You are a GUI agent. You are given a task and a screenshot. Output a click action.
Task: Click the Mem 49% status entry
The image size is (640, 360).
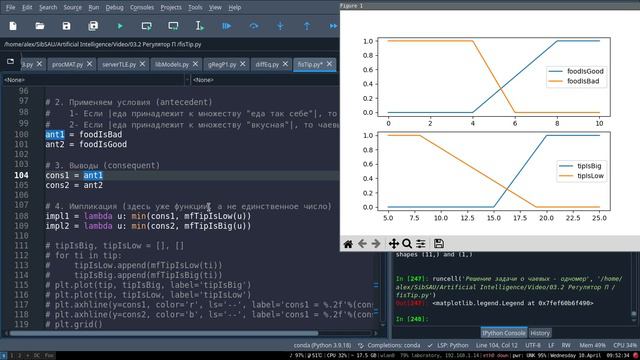[592, 345]
